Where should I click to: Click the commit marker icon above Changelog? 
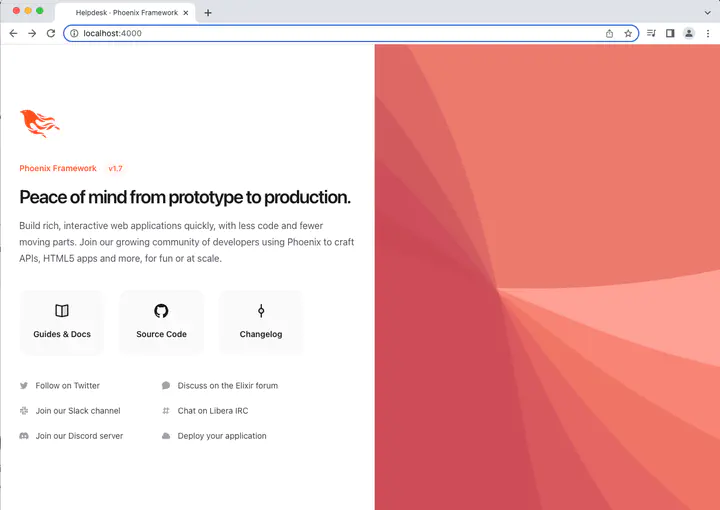(261, 311)
